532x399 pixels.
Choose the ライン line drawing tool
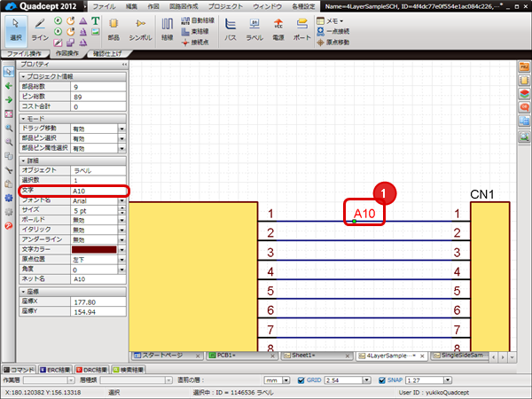40,30
